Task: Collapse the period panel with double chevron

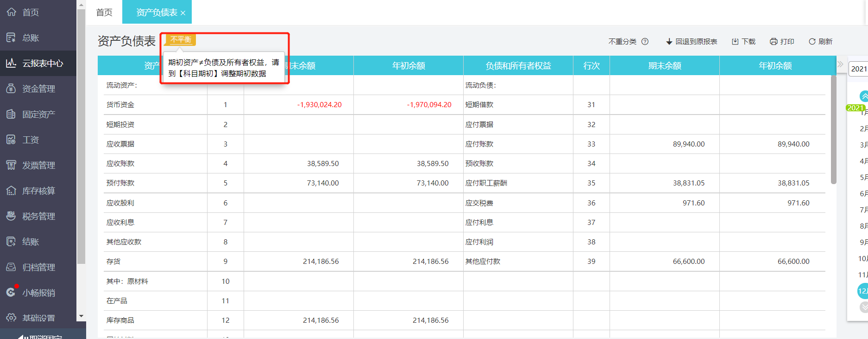Action: point(840,64)
